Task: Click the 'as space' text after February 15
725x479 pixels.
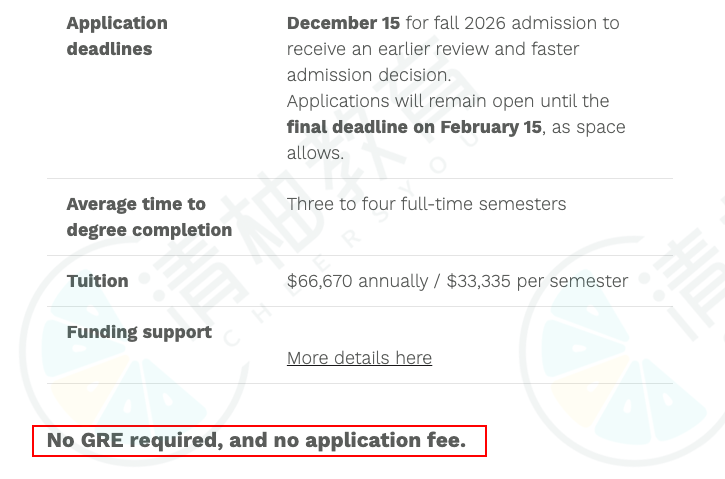Action: coord(588,127)
